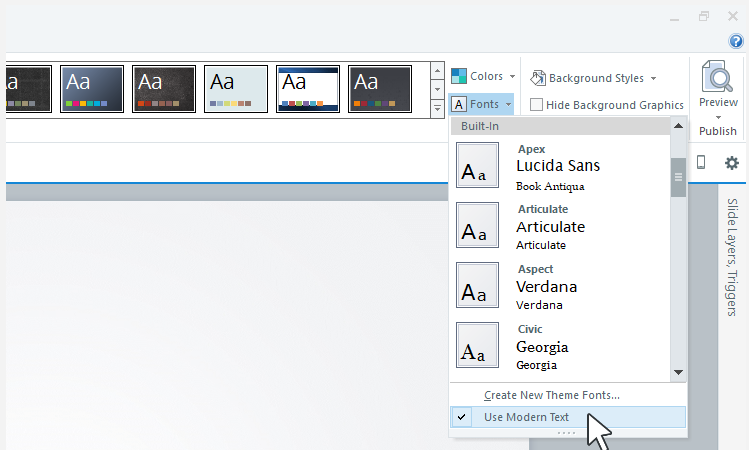The width and height of the screenshot is (749, 450).
Task: Select the Articulate font theme
Action: (560, 225)
